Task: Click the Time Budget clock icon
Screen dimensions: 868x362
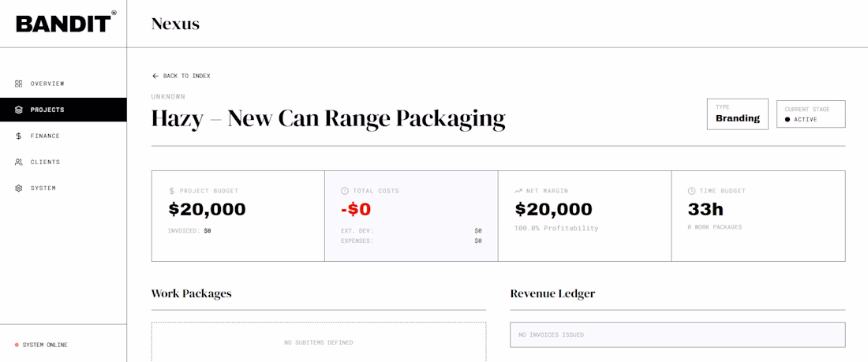Action: [x=691, y=191]
